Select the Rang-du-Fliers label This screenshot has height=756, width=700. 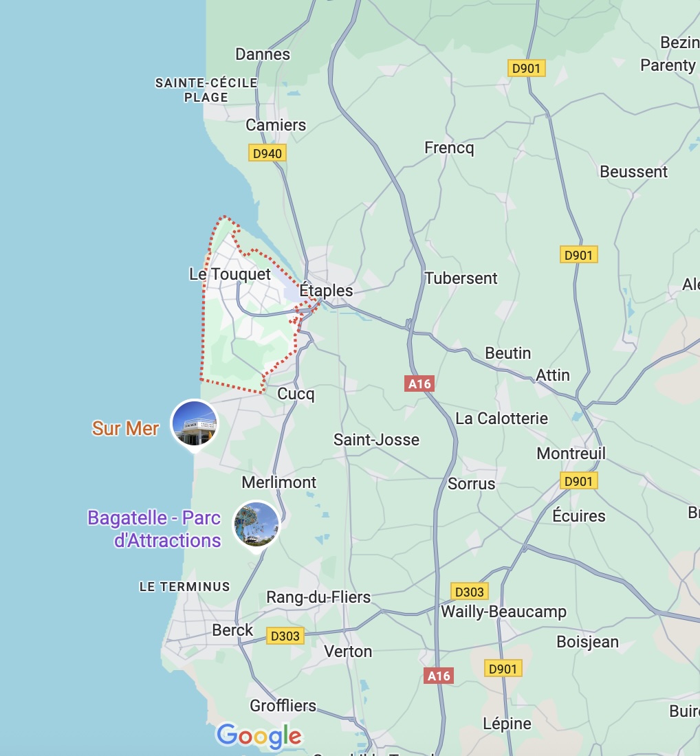point(318,597)
